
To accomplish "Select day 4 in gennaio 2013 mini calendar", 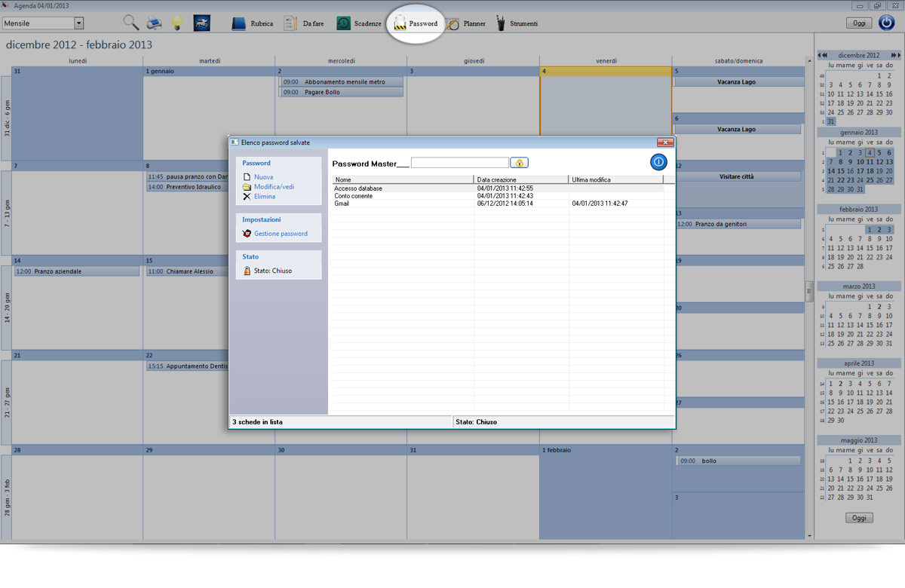I will (x=870, y=153).
